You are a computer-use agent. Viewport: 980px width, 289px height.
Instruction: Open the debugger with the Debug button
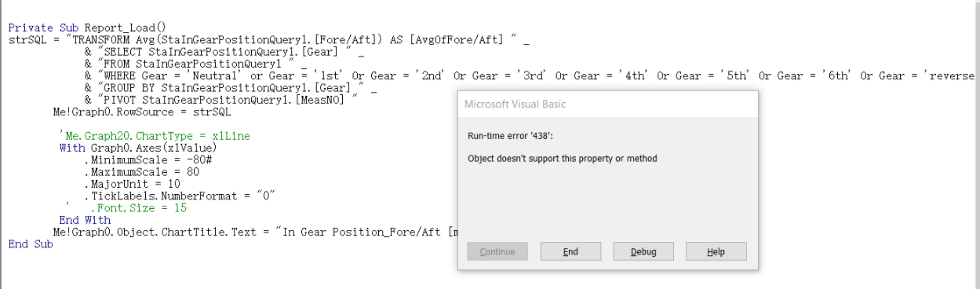click(x=643, y=251)
